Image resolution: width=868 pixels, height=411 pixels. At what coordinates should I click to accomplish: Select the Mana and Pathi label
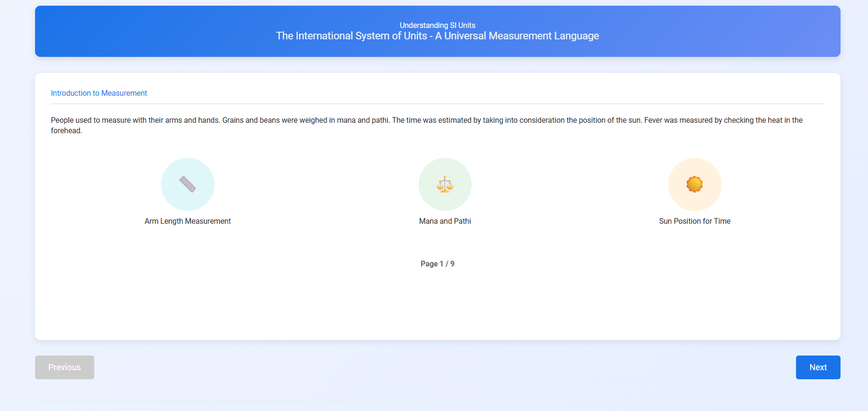[x=445, y=221]
